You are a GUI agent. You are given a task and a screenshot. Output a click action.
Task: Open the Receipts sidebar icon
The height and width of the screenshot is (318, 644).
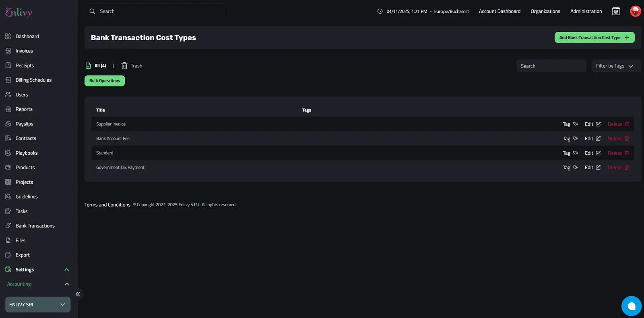8,65
